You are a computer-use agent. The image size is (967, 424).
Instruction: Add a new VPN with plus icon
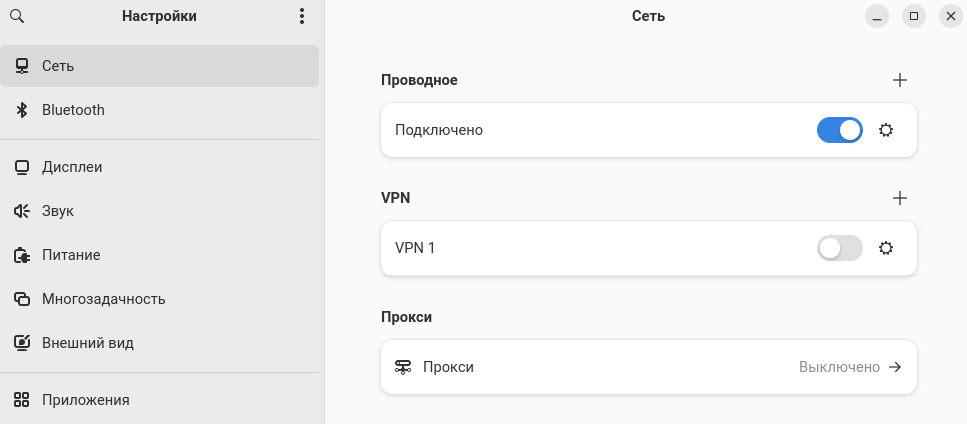899,198
